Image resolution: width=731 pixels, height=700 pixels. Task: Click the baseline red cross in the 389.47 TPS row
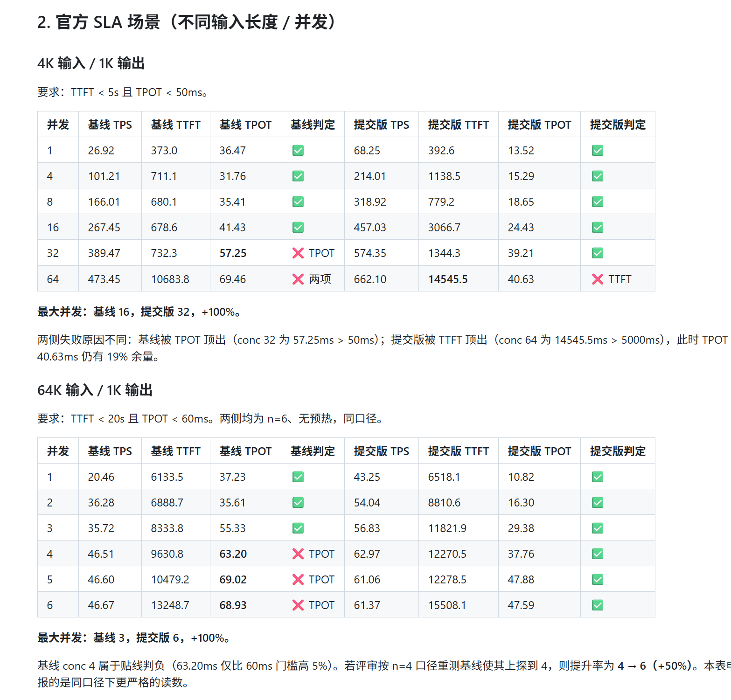point(298,253)
